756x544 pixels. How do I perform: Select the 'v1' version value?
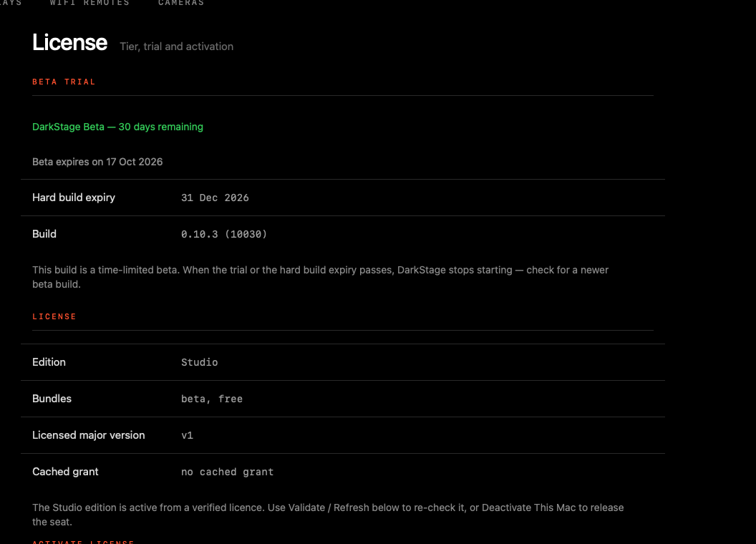point(187,435)
